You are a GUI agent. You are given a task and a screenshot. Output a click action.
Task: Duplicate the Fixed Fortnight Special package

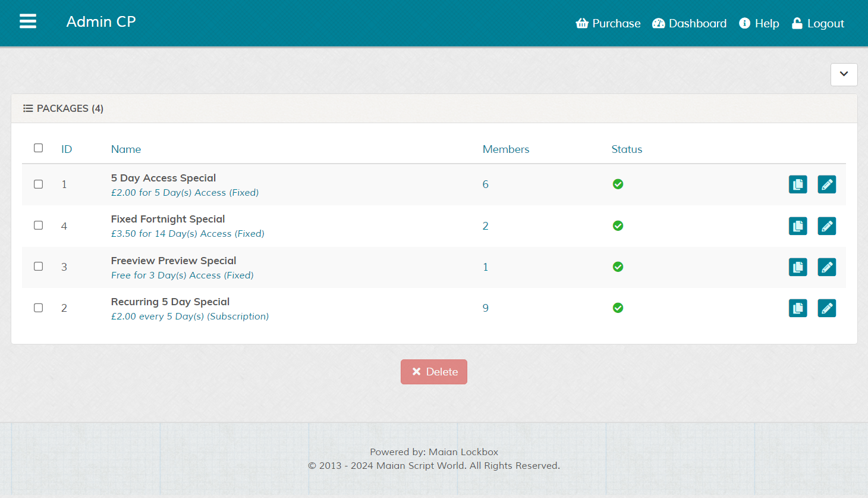(x=797, y=226)
